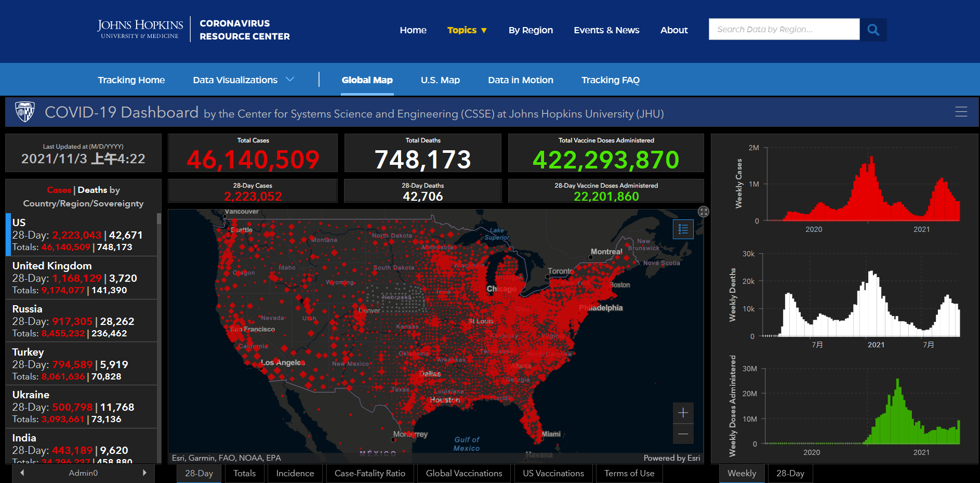Screen dimensions: 980x483
Task: Switch charts to 28-Day tab
Action: 790,473
